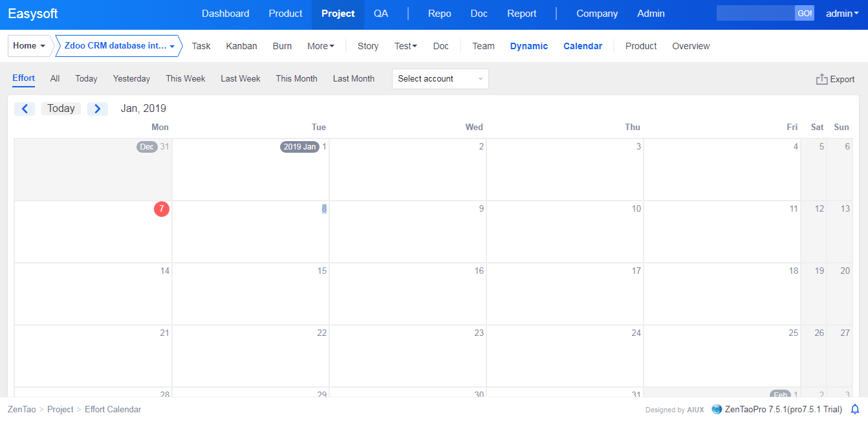
Task: Click the Project breadcrumb link
Action: (x=60, y=409)
